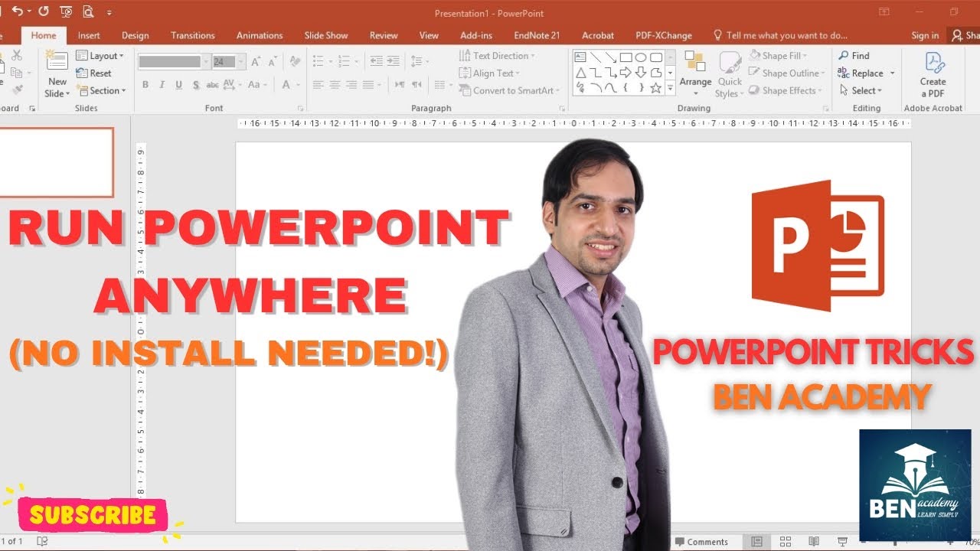The height and width of the screenshot is (551, 980).
Task: Increase font size with the larger A icon
Action: pyautogui.click(x=256, y=61)
